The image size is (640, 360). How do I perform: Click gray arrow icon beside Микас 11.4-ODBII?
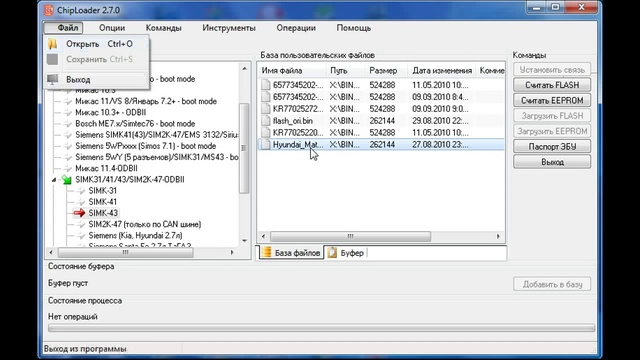[x=68, y=168]
